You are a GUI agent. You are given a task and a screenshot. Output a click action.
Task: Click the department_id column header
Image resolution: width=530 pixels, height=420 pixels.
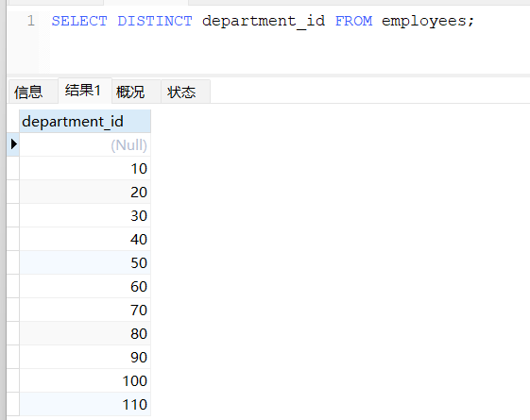pyautogui.click(x=85, y=121)
